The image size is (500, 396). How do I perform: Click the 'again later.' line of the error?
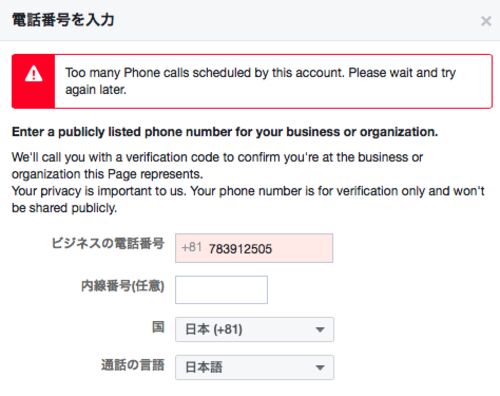tap(96, 90)
